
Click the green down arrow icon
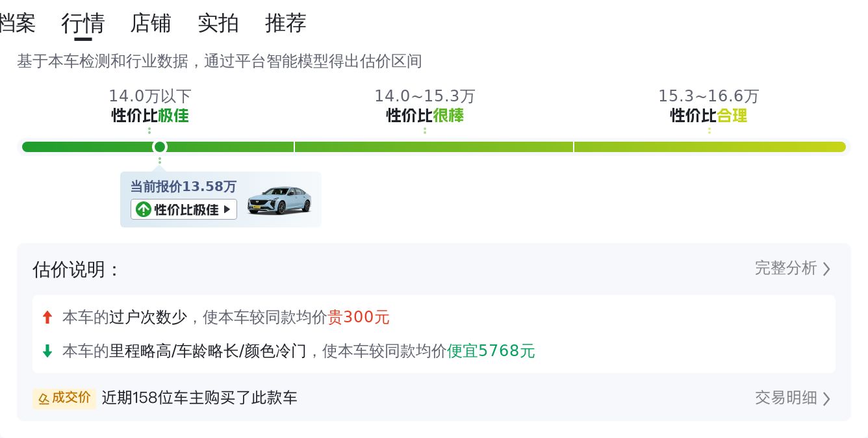[47, 351]
